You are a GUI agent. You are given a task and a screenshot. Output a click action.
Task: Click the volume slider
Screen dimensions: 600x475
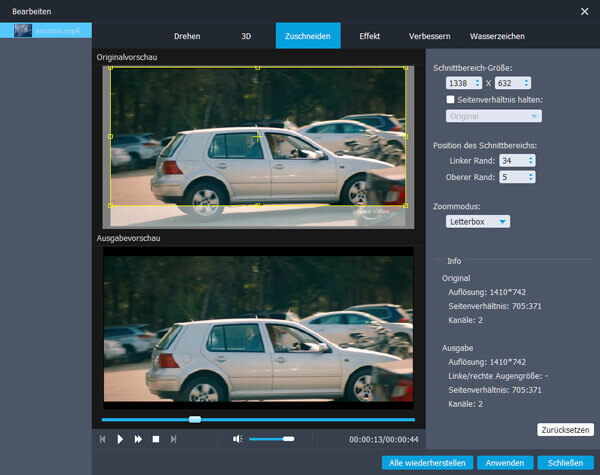point(271,439)
